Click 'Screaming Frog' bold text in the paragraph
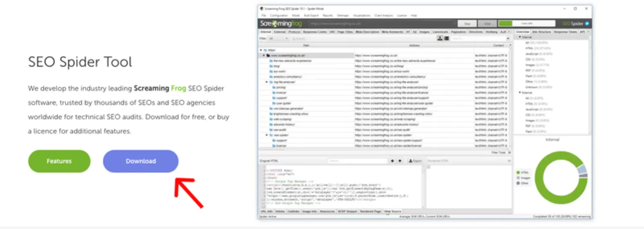This screenshot has height=229, width=644. click(x=160, y=88)
